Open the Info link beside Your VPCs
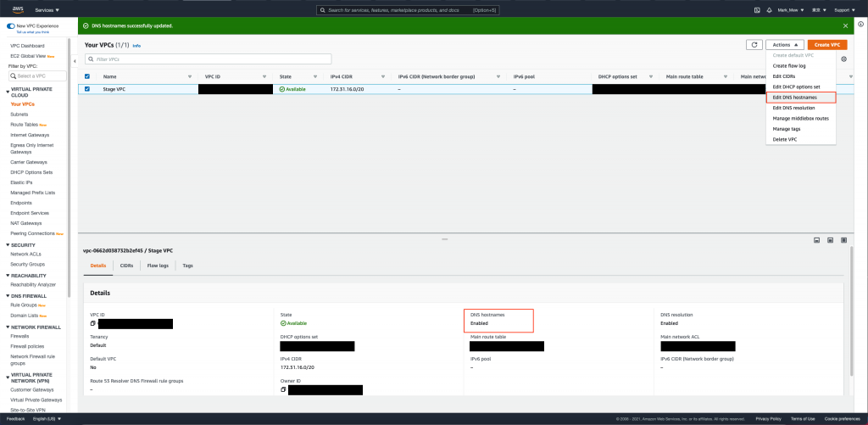Viewport: 868px width, 425px height. tap(136, 46)
